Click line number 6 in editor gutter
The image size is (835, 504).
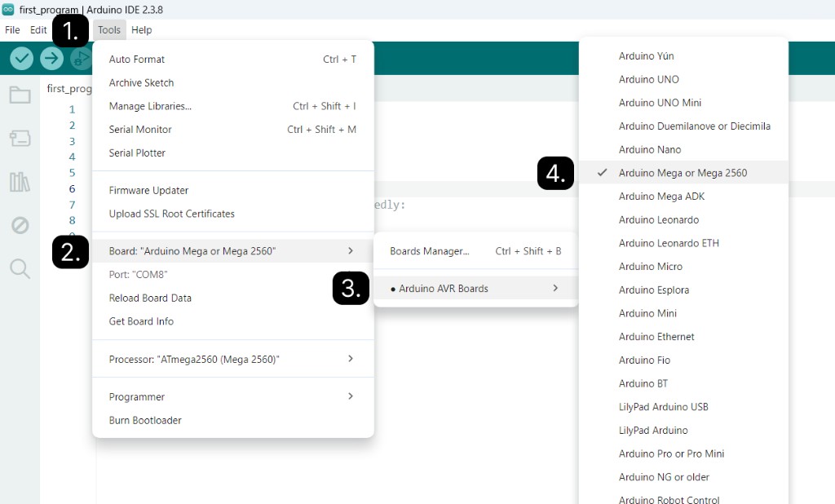point(72,188)
